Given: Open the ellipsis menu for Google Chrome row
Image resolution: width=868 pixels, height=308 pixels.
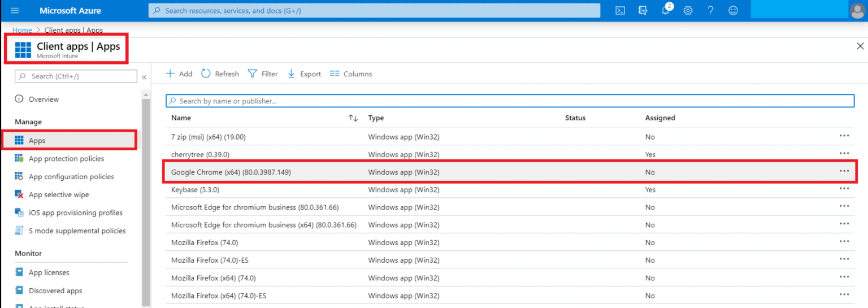Looking at the screenshot, I should (x=844, y=171).
